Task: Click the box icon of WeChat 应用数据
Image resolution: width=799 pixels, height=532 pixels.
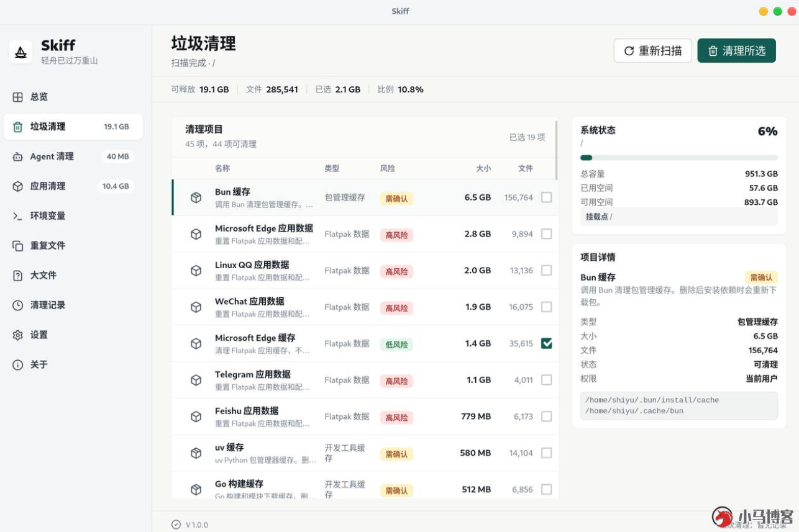Action: pos(196,307)
